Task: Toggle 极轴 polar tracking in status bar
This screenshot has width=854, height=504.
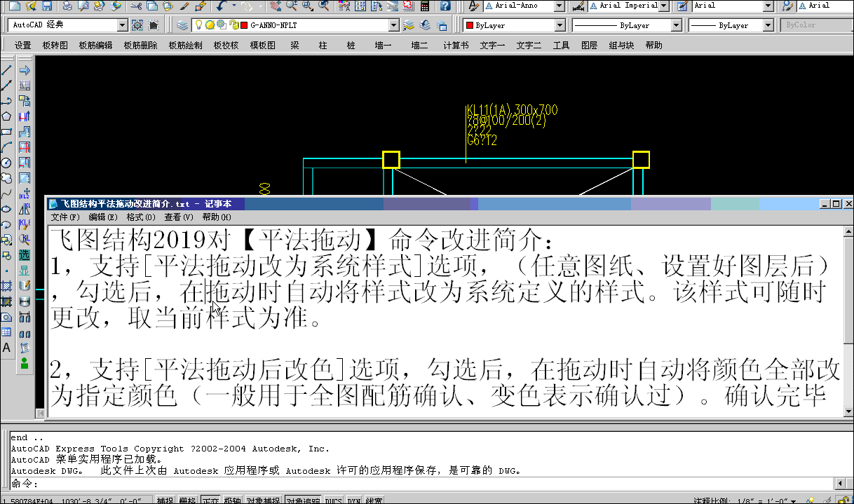Action: [232, 500]
